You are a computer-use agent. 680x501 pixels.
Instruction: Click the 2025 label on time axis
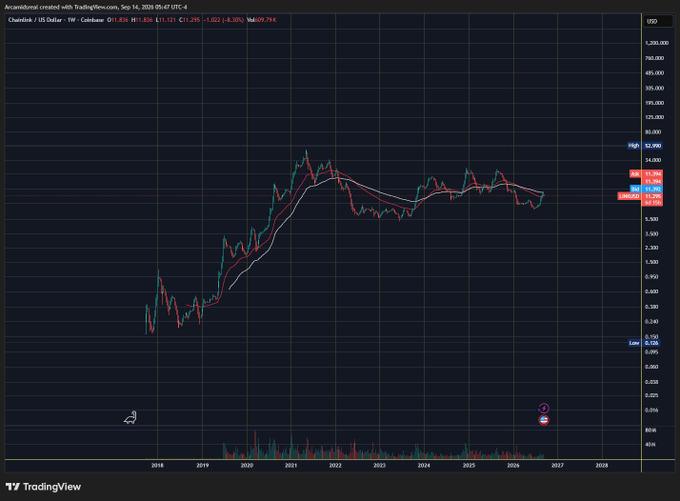tap(469, 465)
